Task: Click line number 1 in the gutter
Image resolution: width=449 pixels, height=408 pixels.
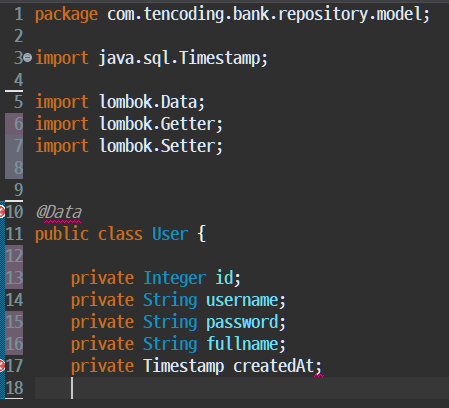Action: coord(19,14)
